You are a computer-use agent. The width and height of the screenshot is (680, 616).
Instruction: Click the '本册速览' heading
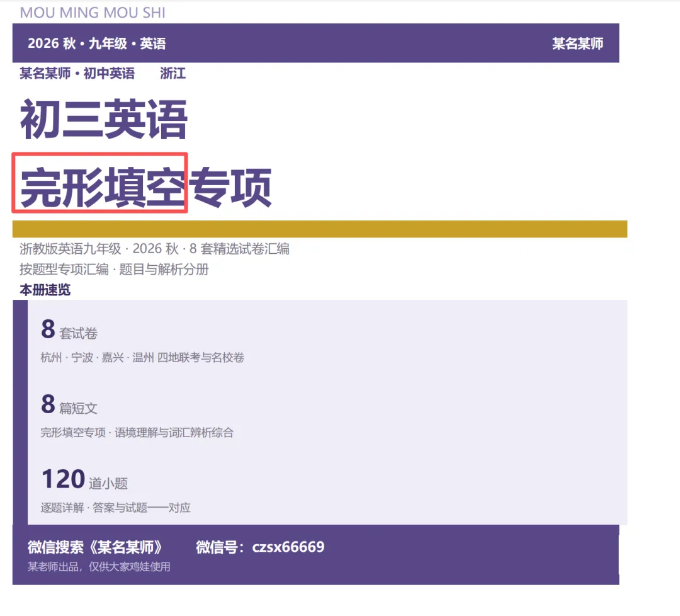click(45, 290)
